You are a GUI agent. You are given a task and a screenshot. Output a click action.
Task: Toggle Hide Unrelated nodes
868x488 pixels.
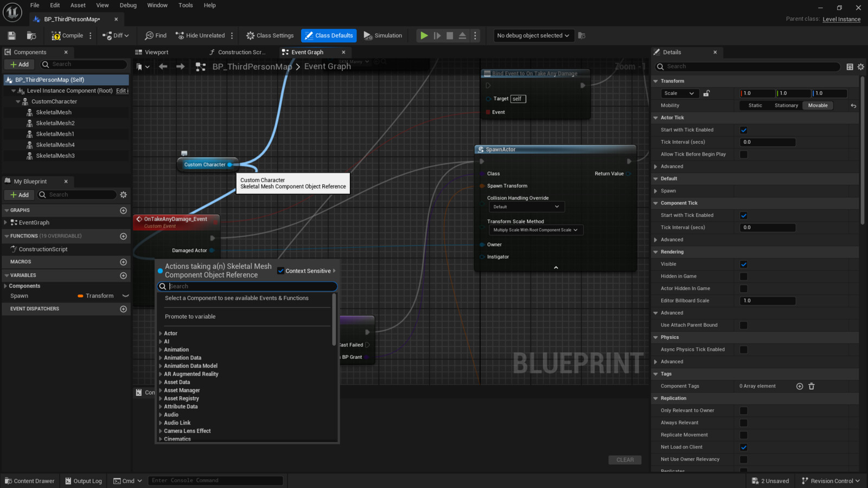[x=200, y=36]
